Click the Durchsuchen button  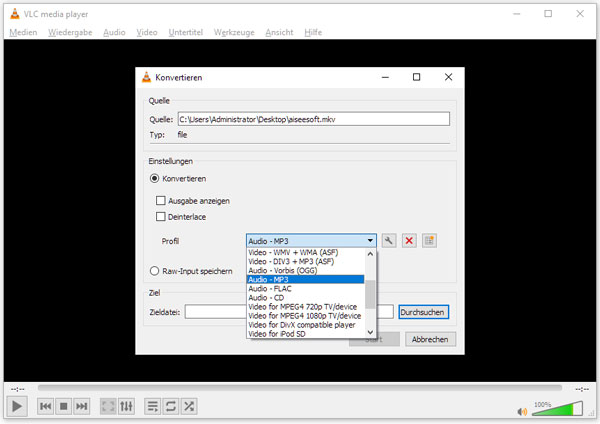tap(424, 312)
